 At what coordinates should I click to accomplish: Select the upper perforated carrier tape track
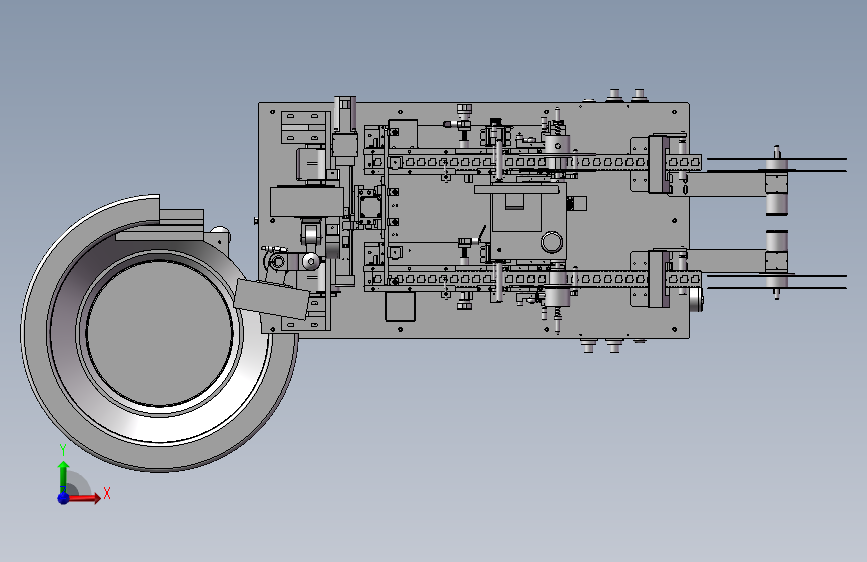(532, 163)
